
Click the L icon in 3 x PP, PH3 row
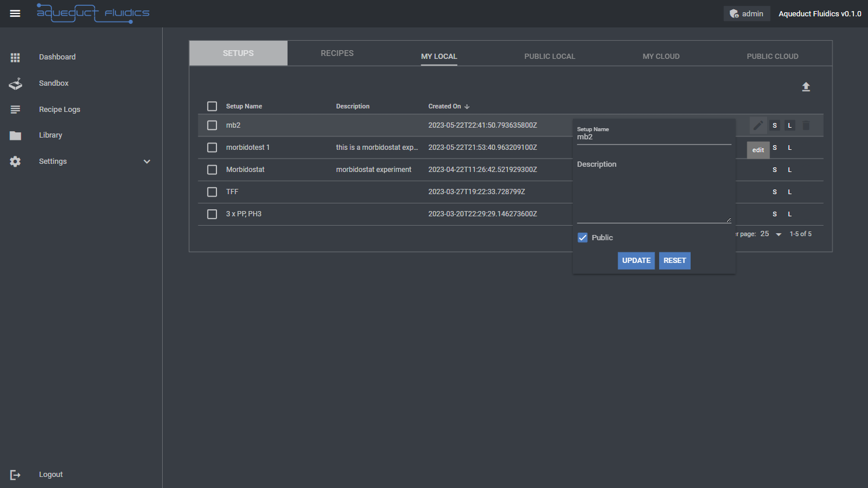coord(790,214)
